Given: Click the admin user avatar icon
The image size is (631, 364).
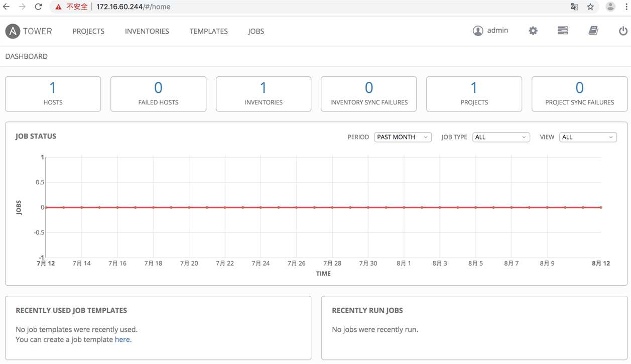Looking at the screenshot, I should coord(478,31).
